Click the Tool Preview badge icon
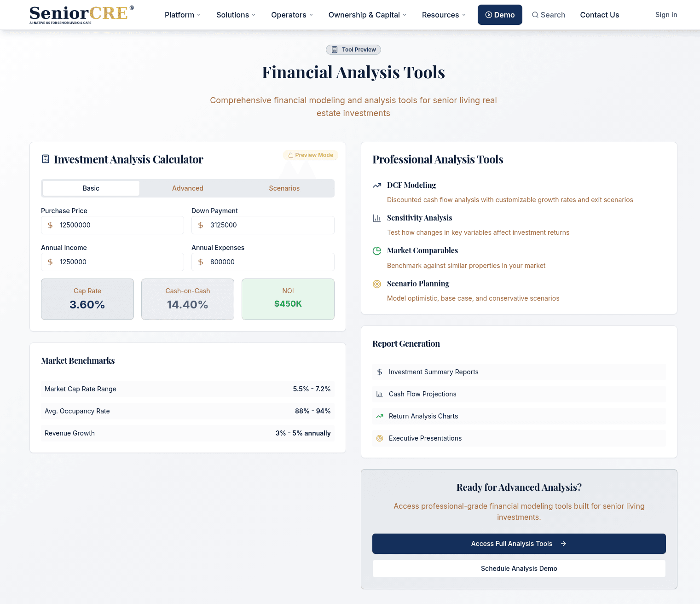700x604 pixels. (x=335, y=50)
